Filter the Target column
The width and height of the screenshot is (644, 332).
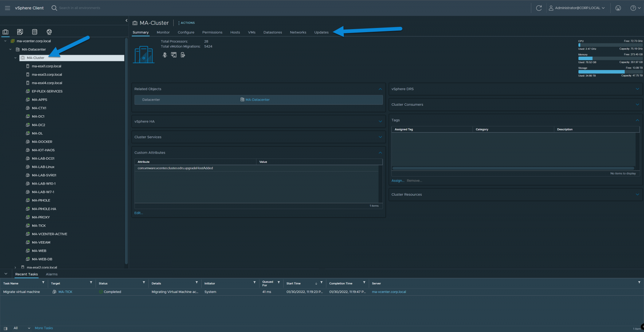(x=91, y=283)
